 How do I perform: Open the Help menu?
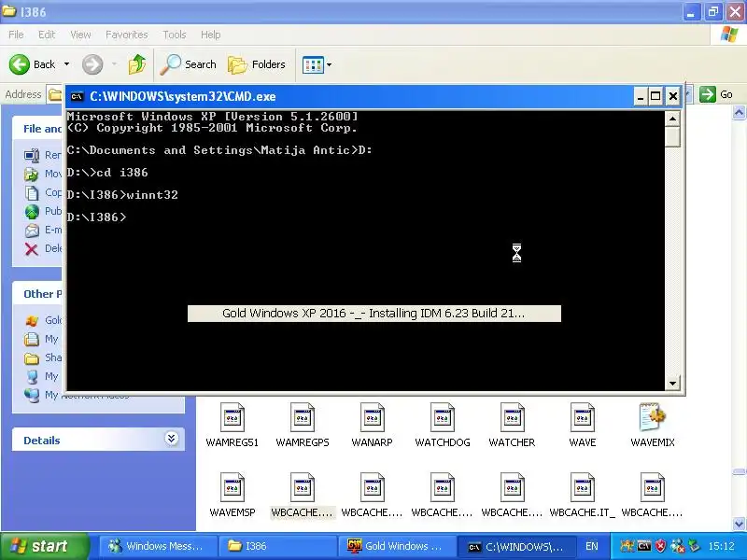(210, 35)
